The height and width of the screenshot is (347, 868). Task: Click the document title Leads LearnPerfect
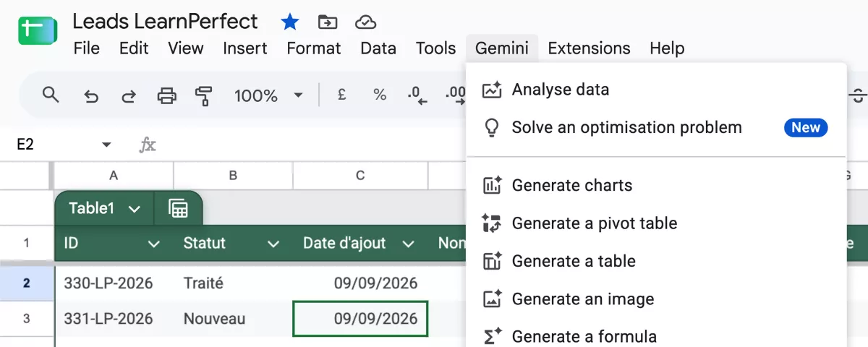(x=165, y=22)
